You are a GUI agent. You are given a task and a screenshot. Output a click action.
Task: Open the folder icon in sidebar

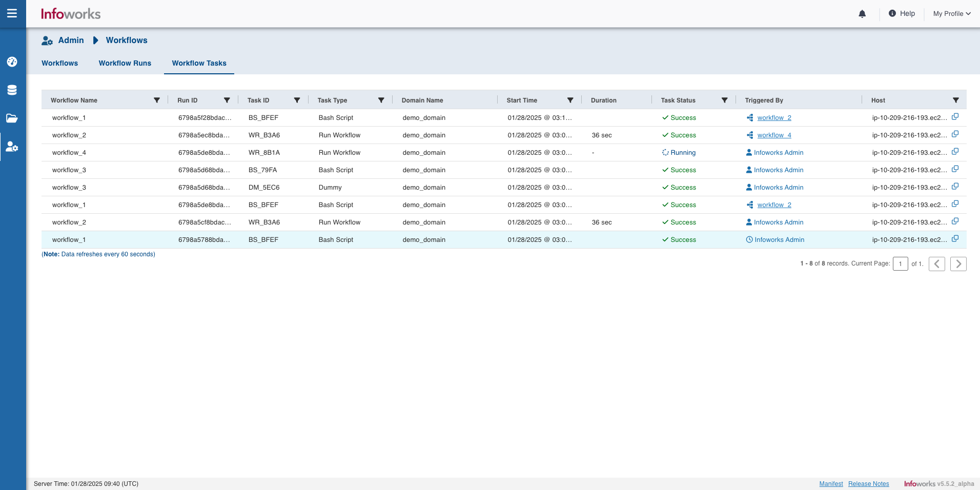pyautogui.click(x=12, y=118)
